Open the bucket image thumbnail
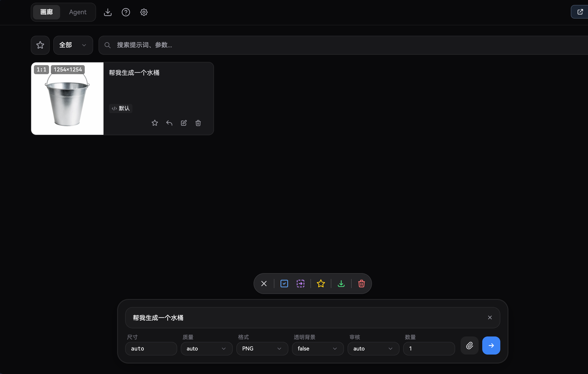 67,98
